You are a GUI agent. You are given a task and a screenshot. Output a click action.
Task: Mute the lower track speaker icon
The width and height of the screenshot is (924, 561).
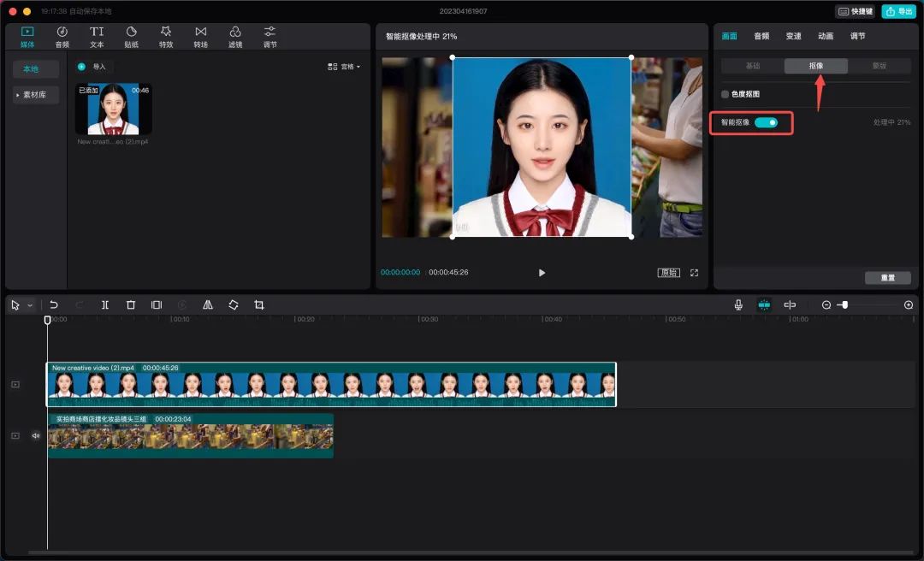36,436
